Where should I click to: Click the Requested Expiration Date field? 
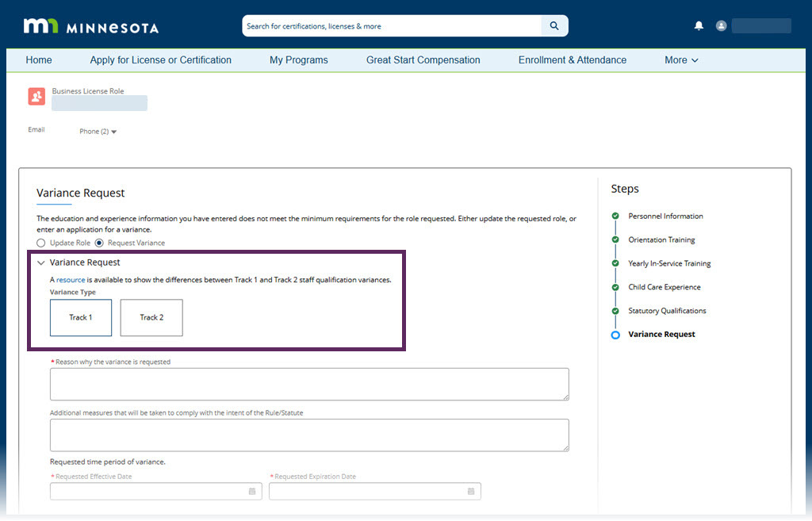point(375,491)
